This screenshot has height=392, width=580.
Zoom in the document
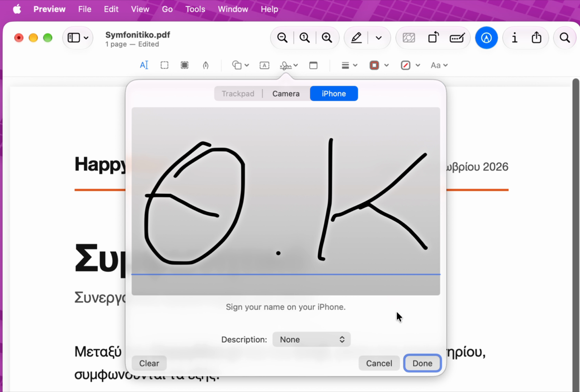[x=327, y=38]
